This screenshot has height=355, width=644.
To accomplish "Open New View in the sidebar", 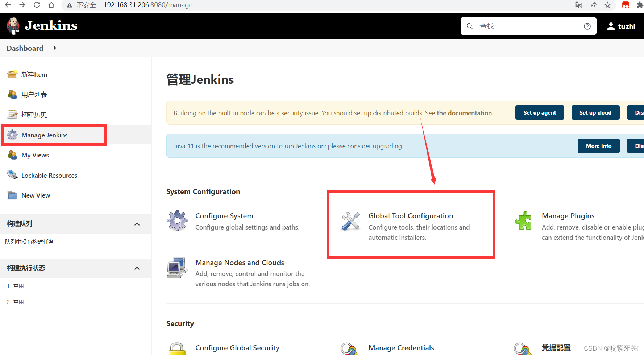I will click(x=36, y=195).
